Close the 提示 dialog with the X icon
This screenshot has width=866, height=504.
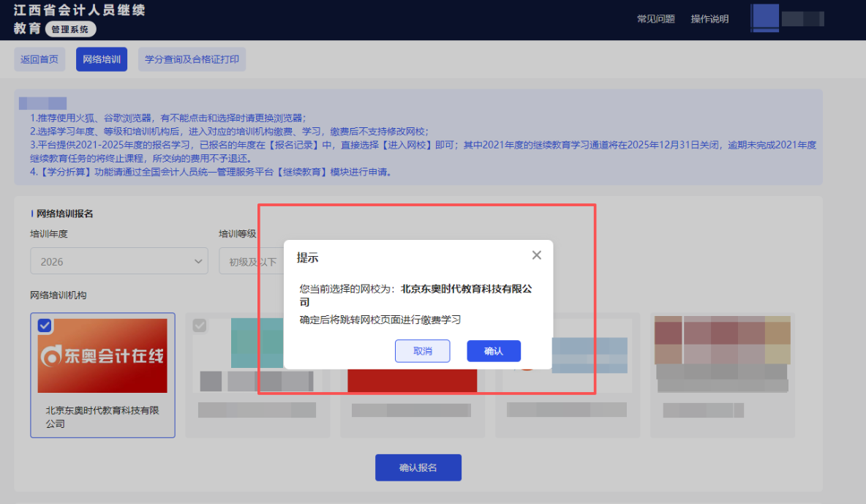click(x=536, y=255)
